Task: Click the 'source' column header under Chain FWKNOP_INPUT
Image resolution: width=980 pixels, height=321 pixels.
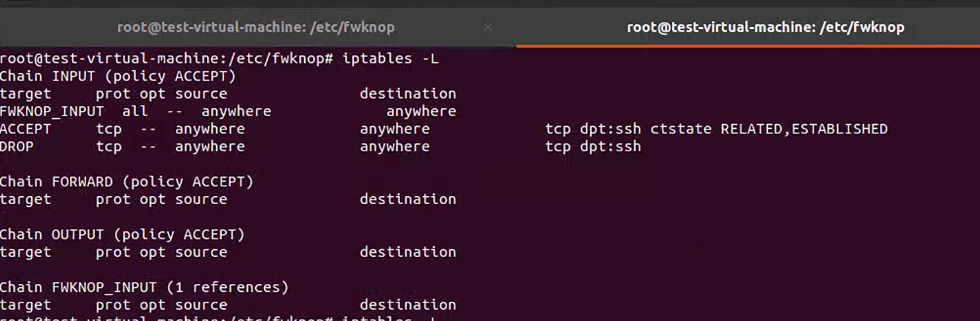Action: [201, 305]
